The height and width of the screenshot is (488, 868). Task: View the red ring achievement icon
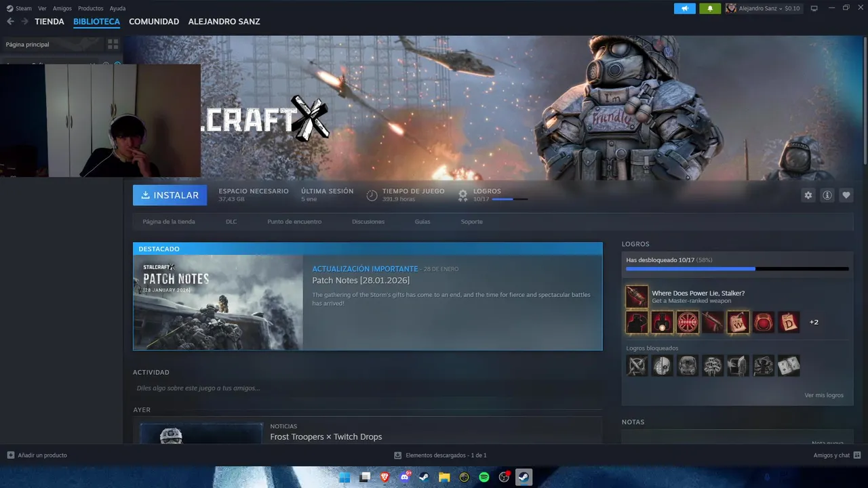(764, 322)
